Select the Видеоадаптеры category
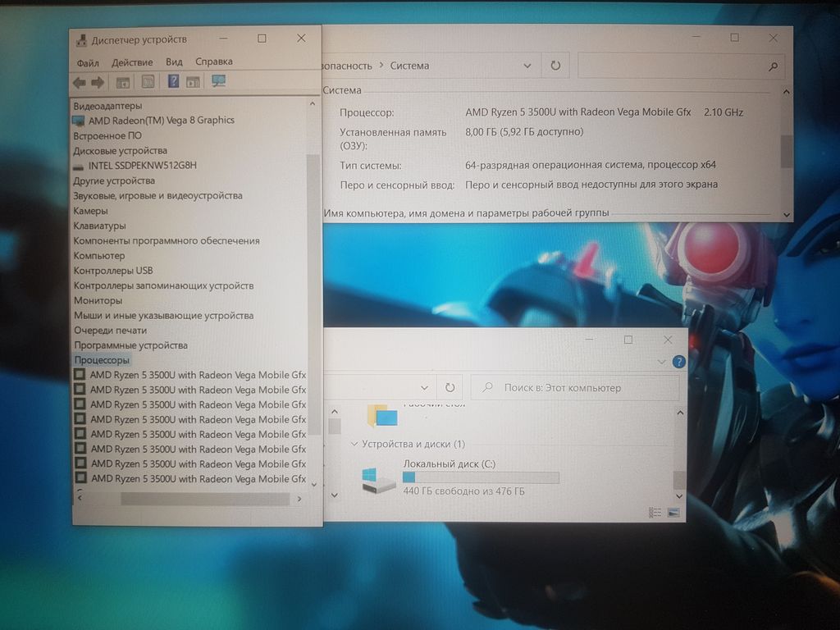This screenshot has height=630, width=840. pos(107,106)
